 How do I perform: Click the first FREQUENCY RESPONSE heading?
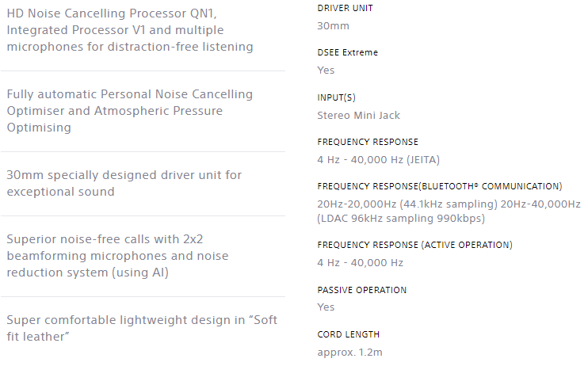click(368, 142)
